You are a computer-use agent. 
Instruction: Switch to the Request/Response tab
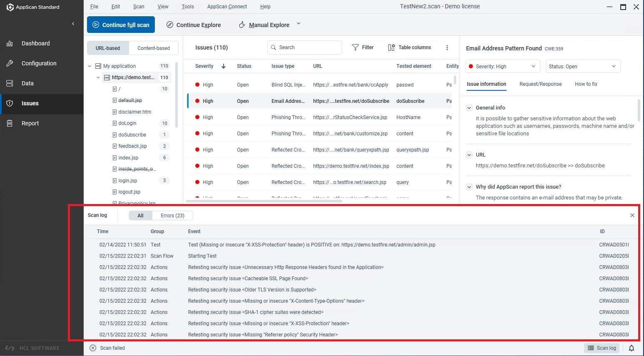click(x=540, y=84)
